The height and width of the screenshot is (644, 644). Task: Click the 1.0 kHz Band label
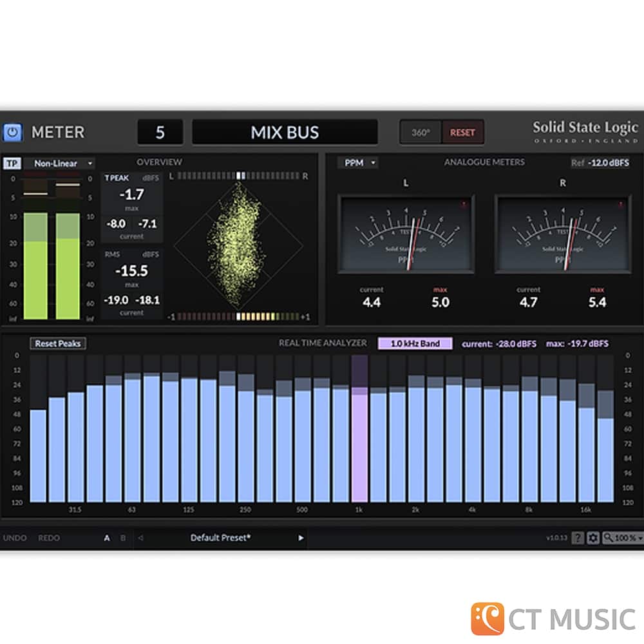415,343
